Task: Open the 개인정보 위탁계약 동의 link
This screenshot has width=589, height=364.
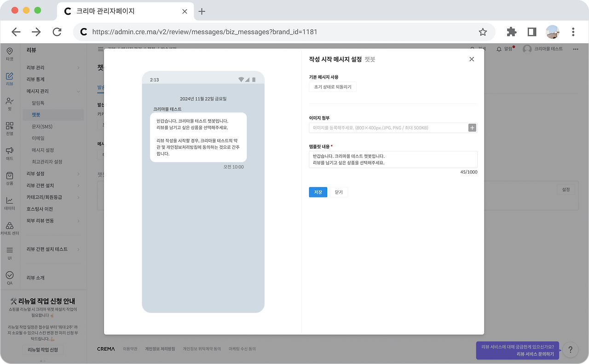Action: [x=202, y=349]
